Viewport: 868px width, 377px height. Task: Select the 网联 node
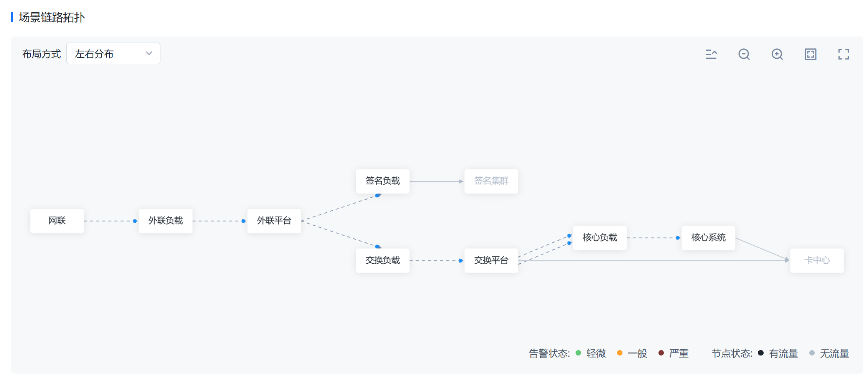57,221
